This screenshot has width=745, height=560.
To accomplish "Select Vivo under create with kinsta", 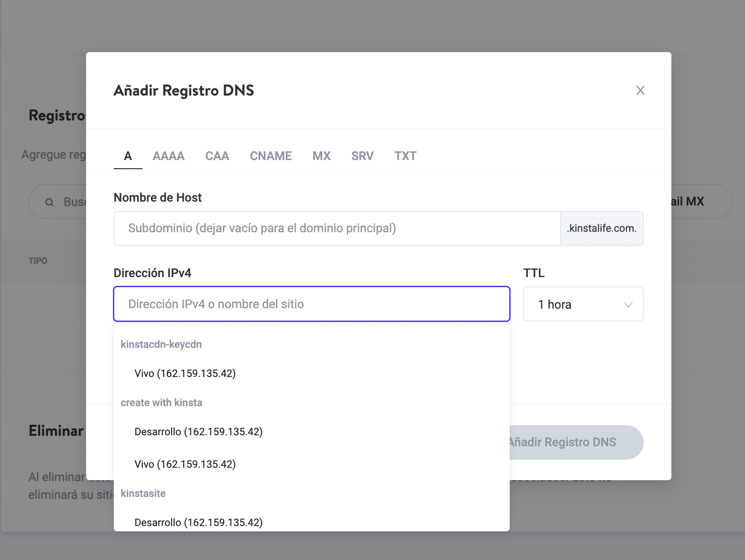I will point(185,464).
